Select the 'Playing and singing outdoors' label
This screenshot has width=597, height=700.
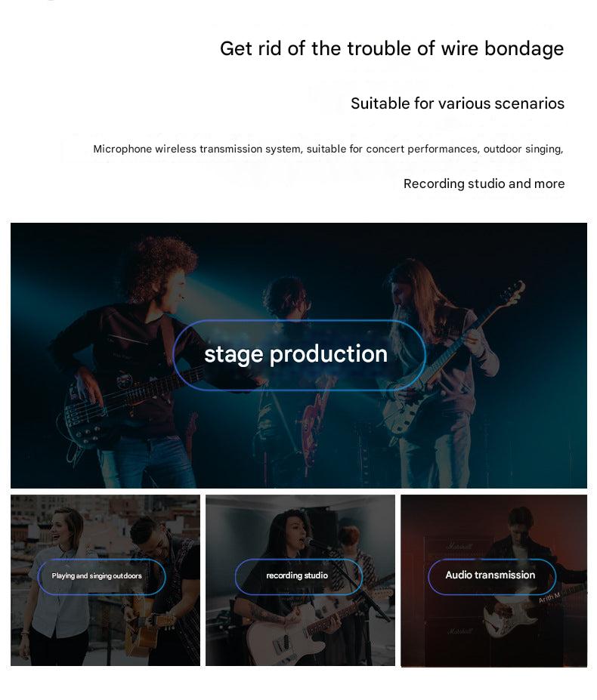click(x=101, y=576)
